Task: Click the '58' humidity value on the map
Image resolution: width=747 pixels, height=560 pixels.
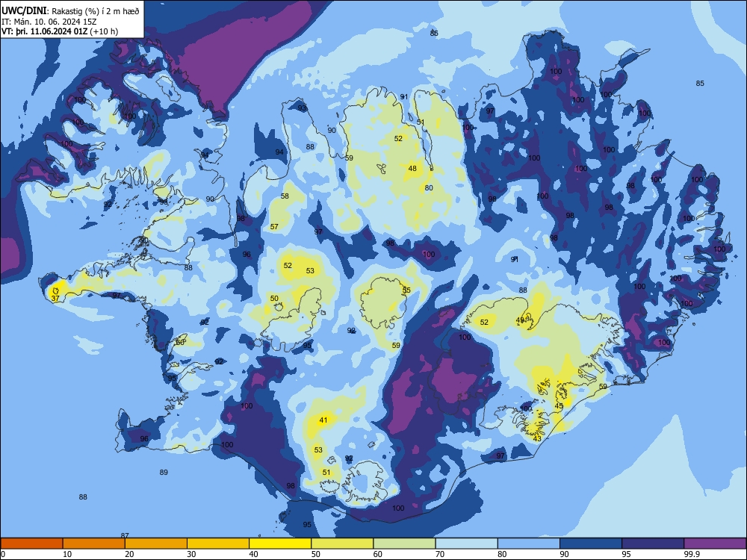Action: [285, 196]
